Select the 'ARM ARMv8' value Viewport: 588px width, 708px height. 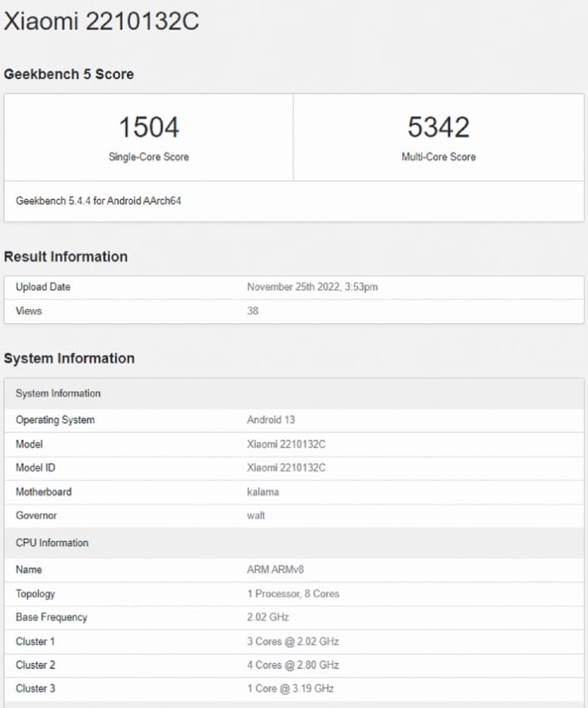[x=275, y=570]
